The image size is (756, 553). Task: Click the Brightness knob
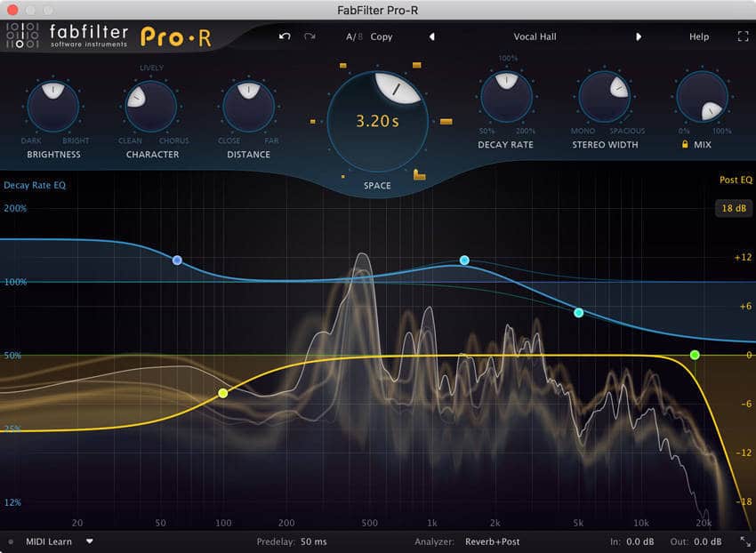pyautogui.click(x=52, y=106)
